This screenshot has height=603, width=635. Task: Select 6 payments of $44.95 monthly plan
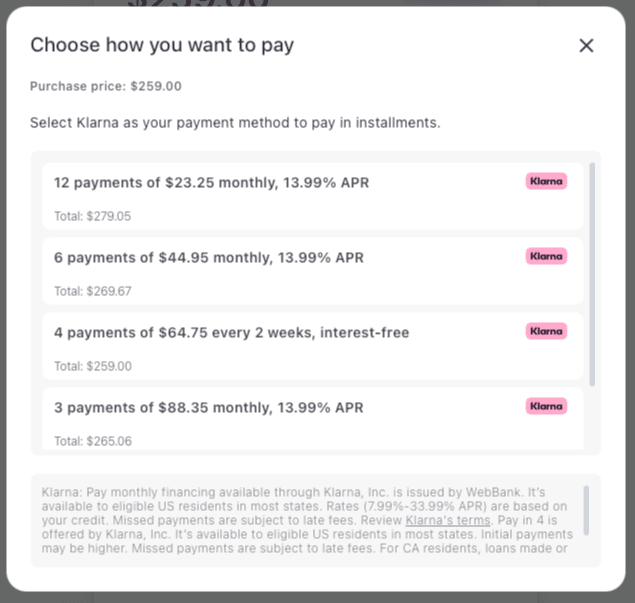[x=313, y=271]
